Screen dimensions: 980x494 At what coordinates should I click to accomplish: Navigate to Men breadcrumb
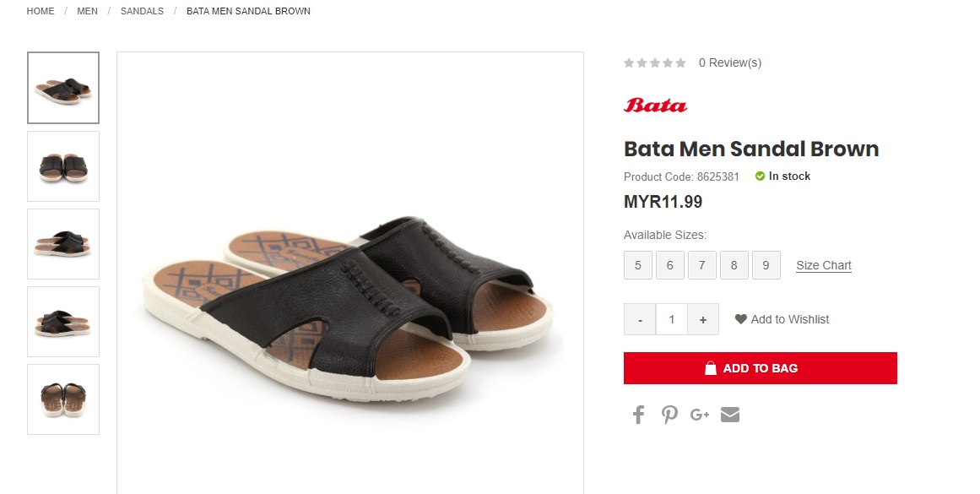point(87,11)
